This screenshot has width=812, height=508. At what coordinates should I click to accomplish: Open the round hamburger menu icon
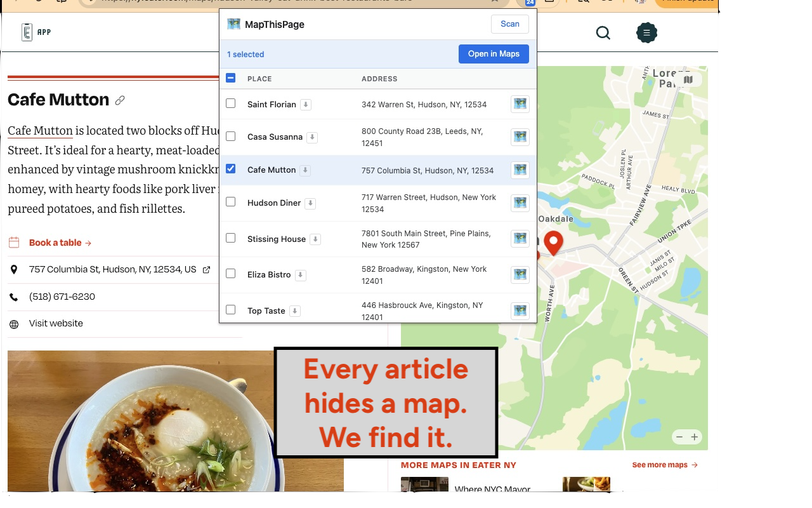click(x=646, y=33)
